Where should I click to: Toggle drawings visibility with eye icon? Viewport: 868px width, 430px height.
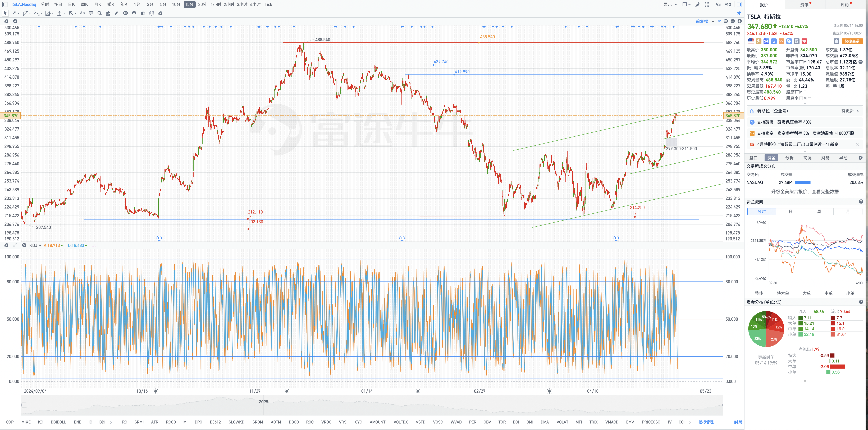[125, 13]
